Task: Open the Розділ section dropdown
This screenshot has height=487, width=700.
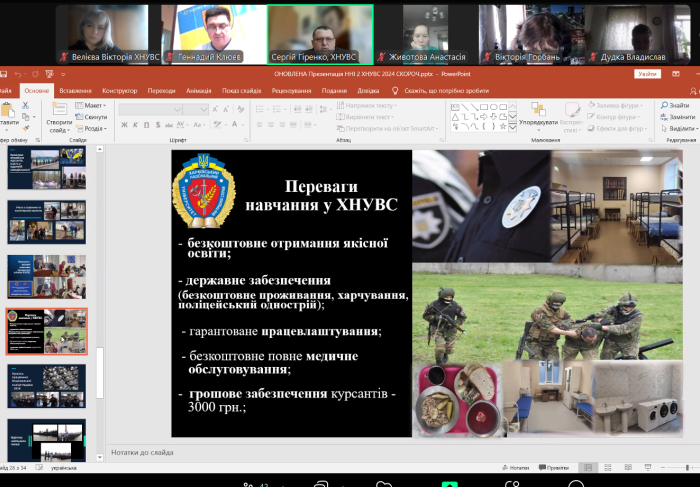Action: coord(94,128)
